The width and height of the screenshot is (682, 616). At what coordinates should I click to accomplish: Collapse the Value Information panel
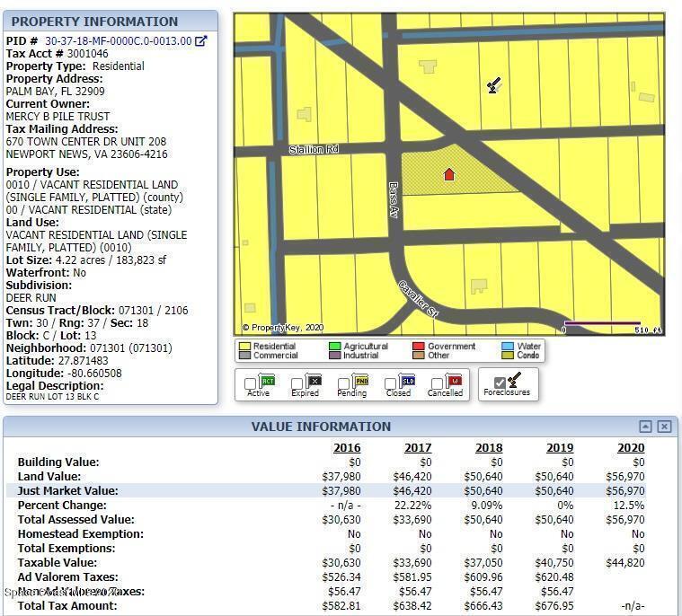(645, 427)
